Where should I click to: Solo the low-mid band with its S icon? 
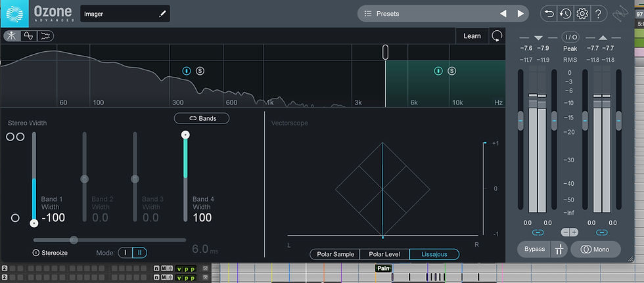[200, 71]
